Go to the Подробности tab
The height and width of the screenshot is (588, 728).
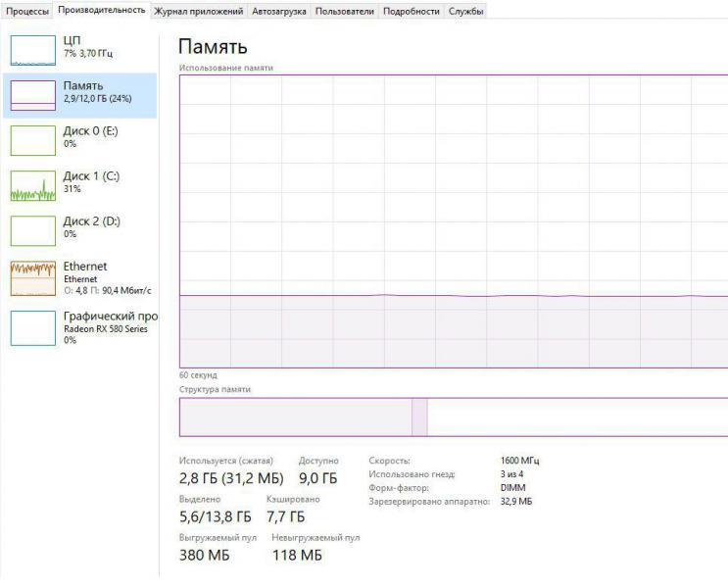[x=411, y=11]
